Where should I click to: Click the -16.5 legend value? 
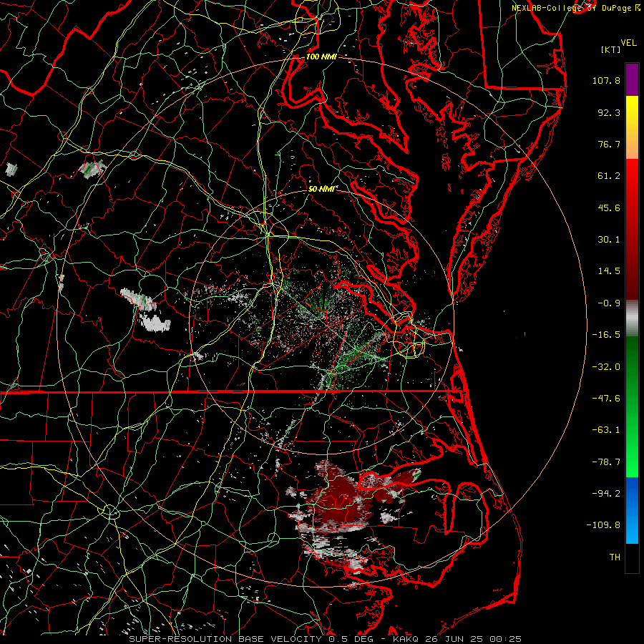point(606,335)
